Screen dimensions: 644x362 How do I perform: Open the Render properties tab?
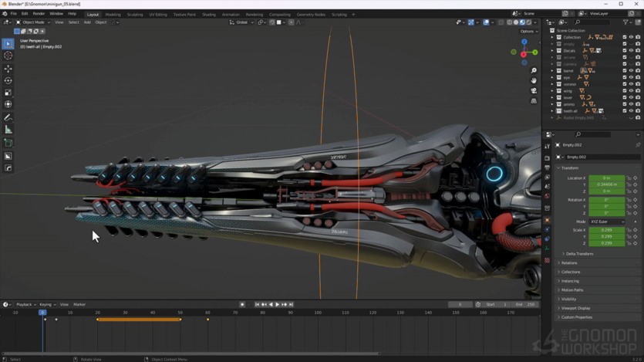tap(547, 158)
